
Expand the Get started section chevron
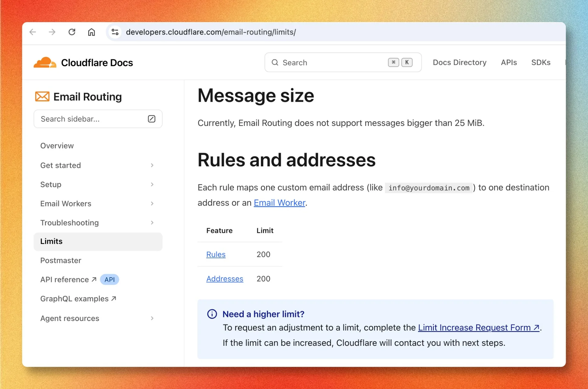point(152,165)
